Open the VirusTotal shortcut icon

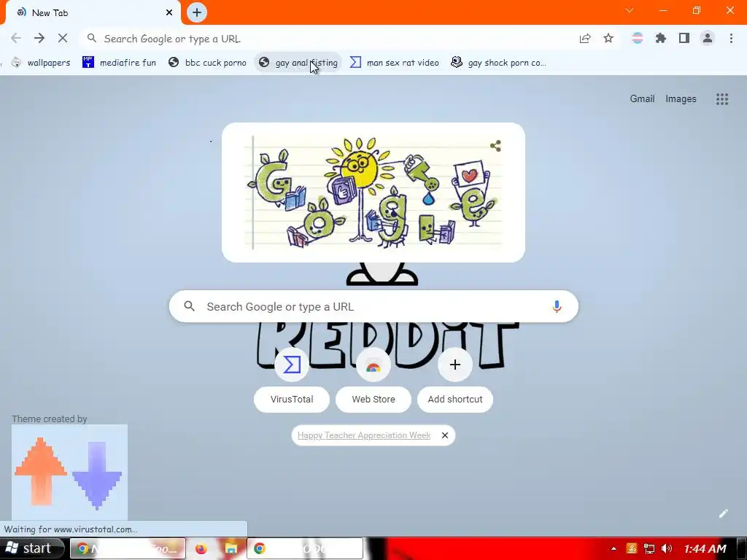(292, 365)
